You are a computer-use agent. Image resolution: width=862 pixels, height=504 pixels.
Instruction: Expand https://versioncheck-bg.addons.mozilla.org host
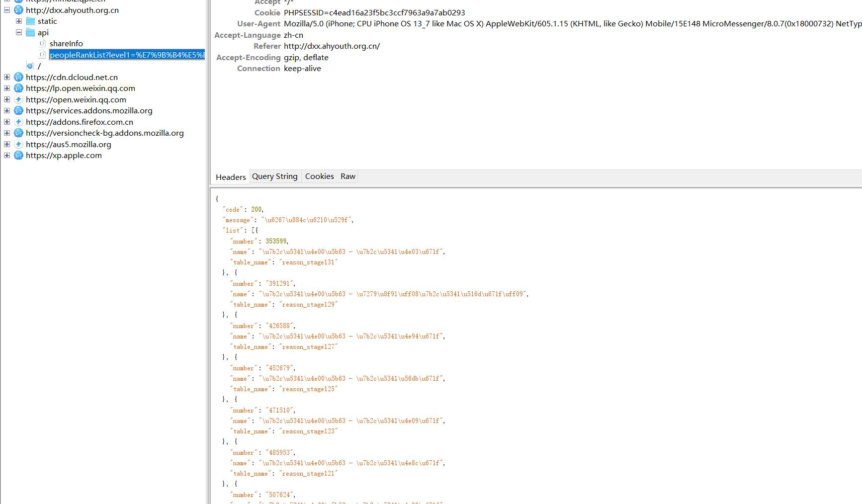click(7, 133)
